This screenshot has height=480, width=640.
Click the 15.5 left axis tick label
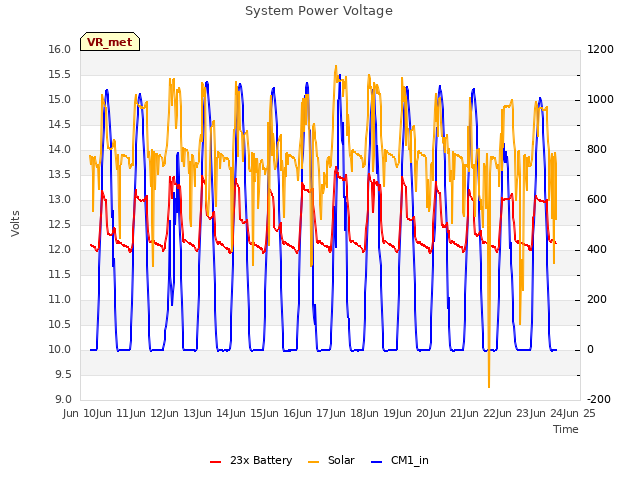pos(60,74)
